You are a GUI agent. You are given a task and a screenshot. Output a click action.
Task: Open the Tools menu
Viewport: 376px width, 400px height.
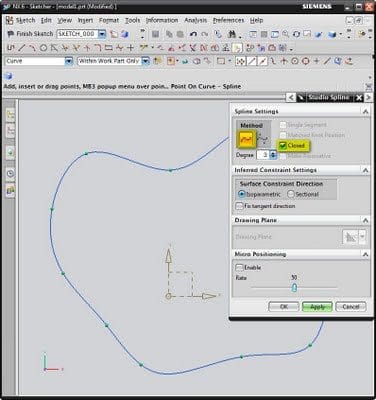tap(132, 20)
